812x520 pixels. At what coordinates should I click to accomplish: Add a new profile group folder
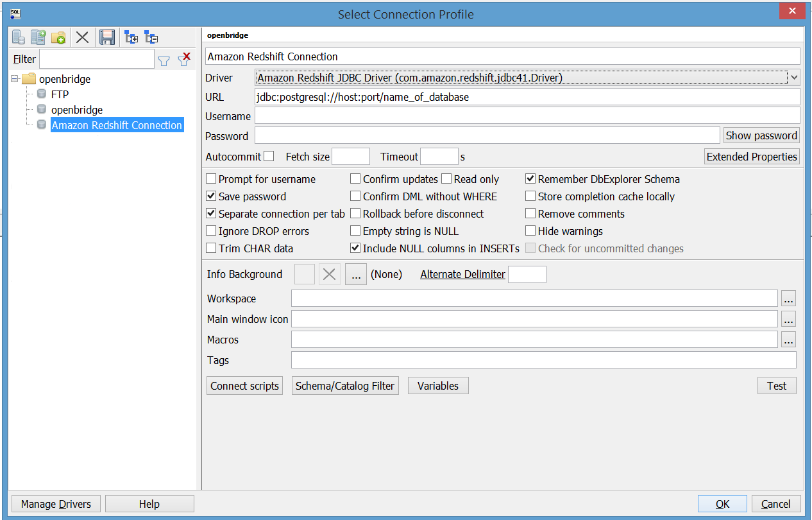click(x=58, y=37)
